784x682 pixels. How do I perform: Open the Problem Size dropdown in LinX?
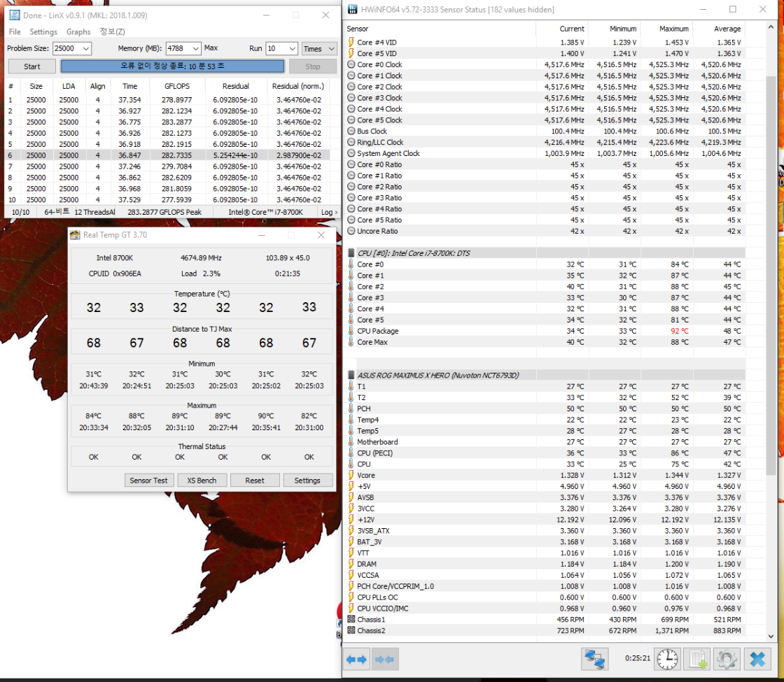[x=85, y=48]
